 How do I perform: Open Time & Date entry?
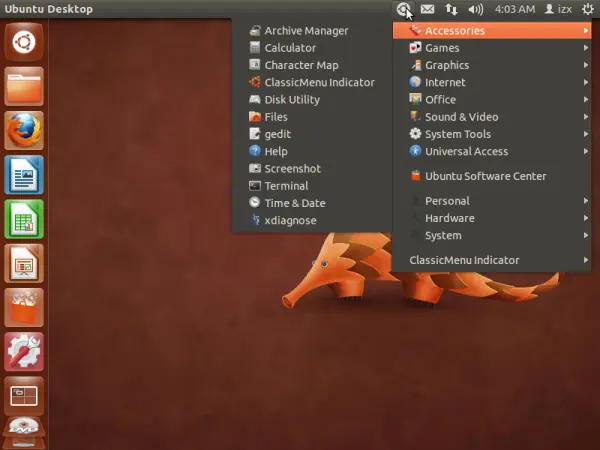point(311,203)
